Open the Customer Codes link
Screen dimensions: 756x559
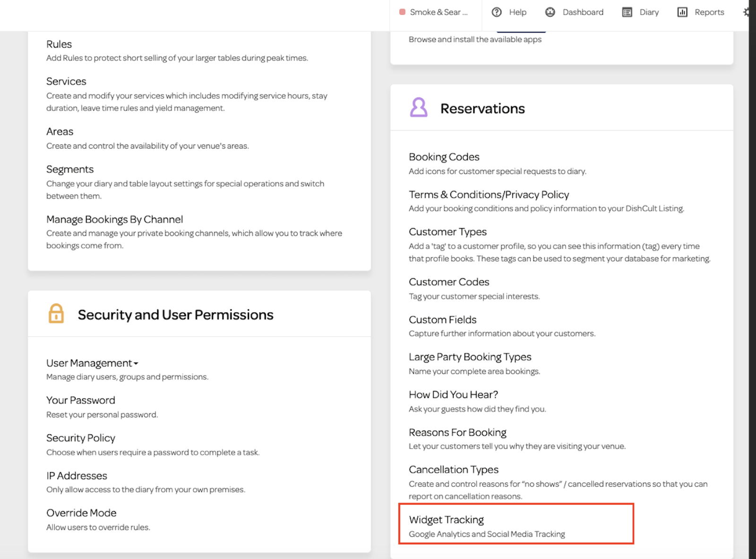(449, 282)
